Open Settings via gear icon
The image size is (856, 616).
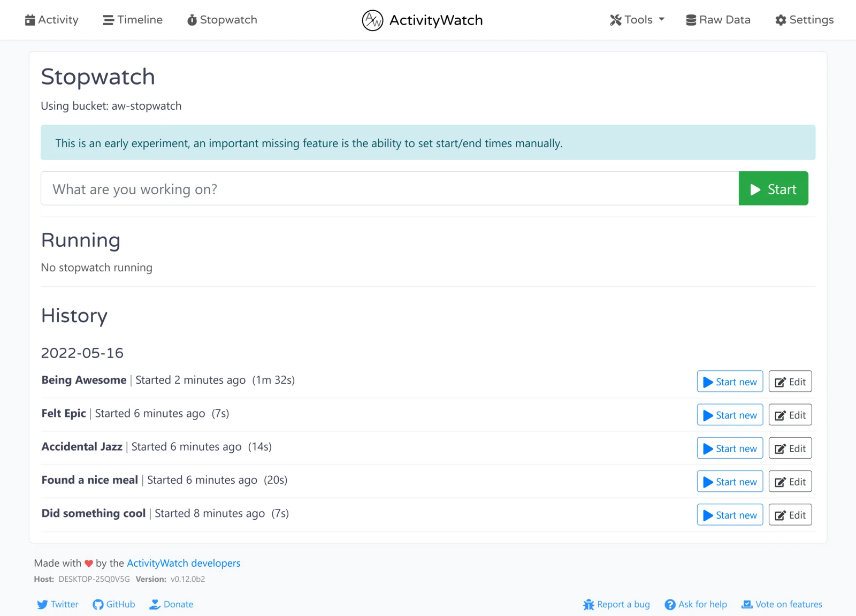pos(804,20)
